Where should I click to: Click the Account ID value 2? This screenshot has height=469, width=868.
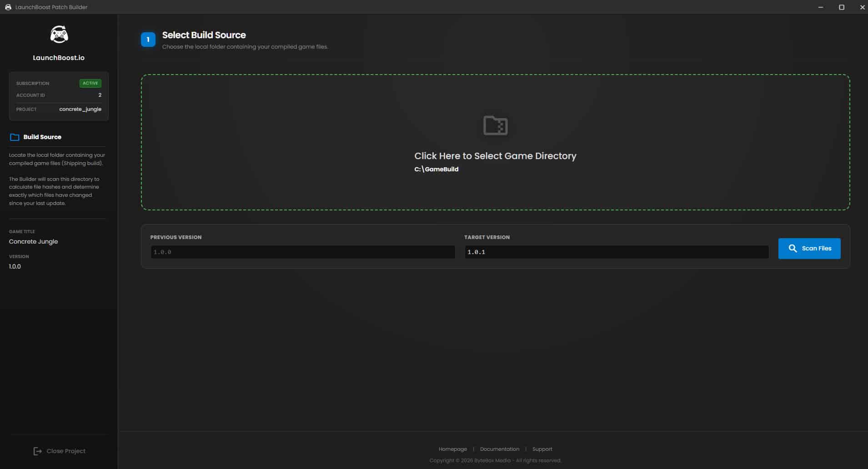[x=100, y=95]
